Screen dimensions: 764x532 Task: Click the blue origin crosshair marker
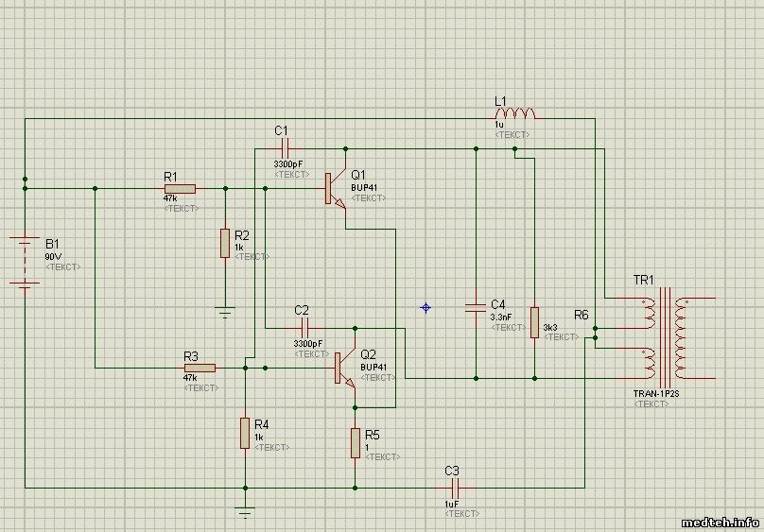click(x=426, y=307)
